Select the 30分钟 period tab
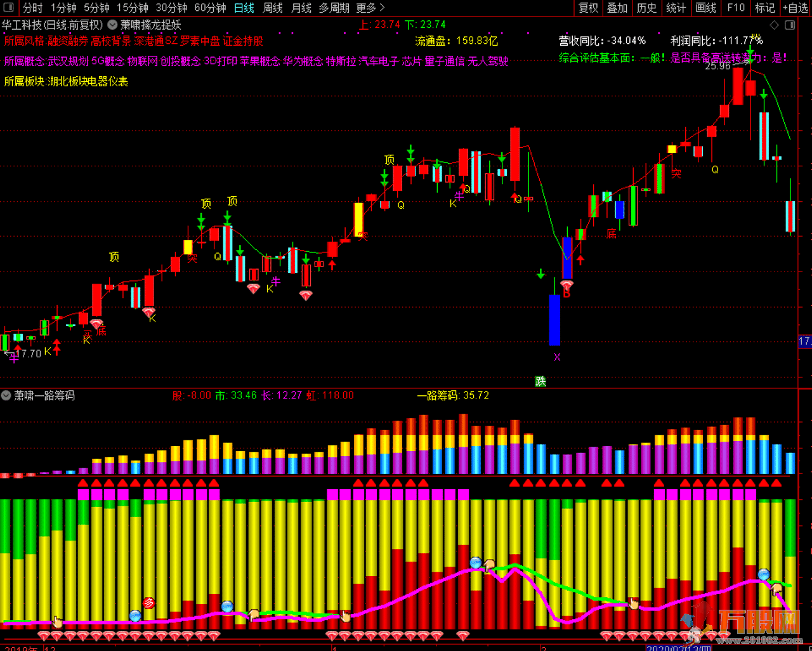The height and width of the screenshot is (651, 812). pyautogui.click(x=171, y=8)
